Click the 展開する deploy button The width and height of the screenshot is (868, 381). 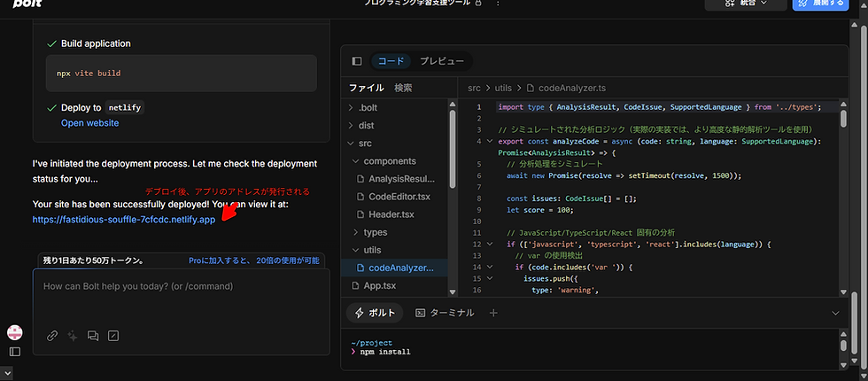pos(820,4)
